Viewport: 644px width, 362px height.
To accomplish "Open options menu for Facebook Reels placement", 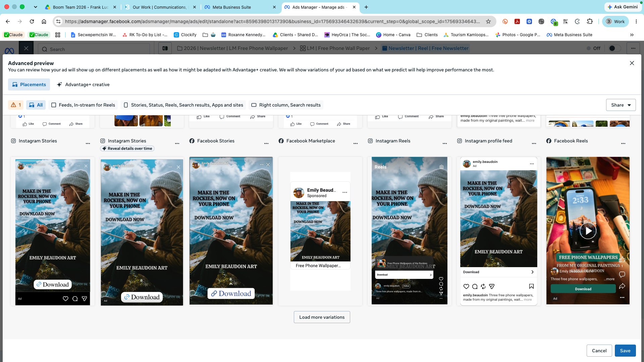I will [623, 143].
